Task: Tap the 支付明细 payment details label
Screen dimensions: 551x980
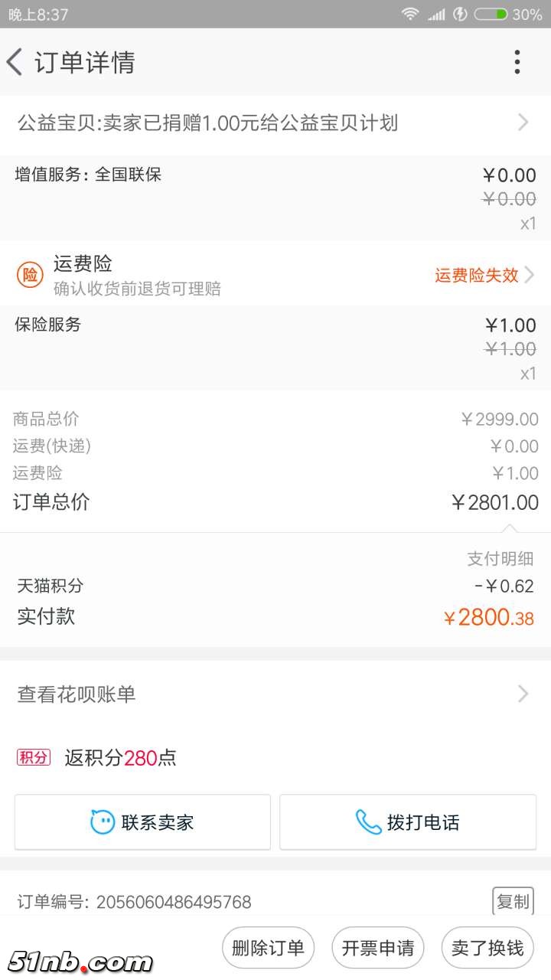Action: tap(500, 559)
